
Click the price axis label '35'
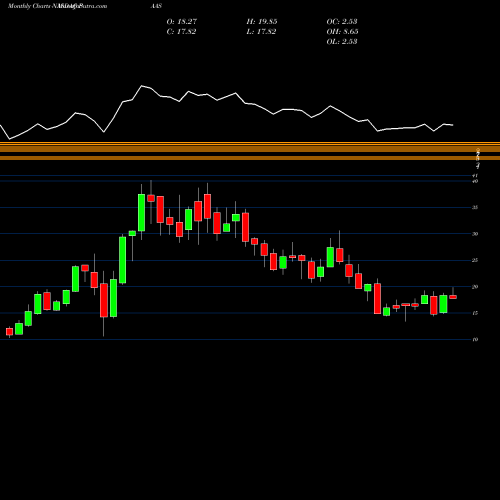(475, 207)
